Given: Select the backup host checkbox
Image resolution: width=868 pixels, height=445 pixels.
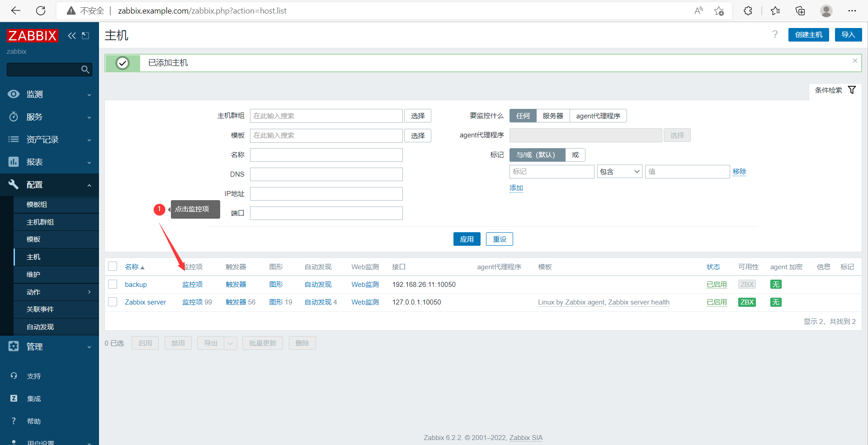Looking at the screenshot, I should 113,284.
